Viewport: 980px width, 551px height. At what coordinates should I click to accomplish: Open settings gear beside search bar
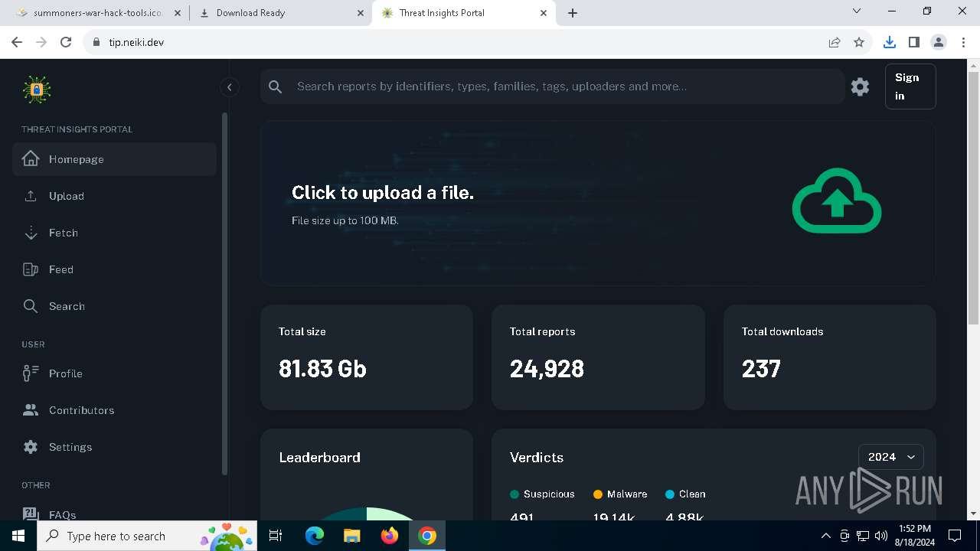click(860, 86)
